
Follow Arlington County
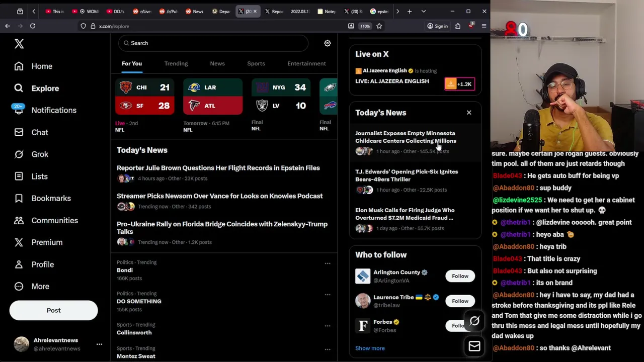[x=460, y=276]
